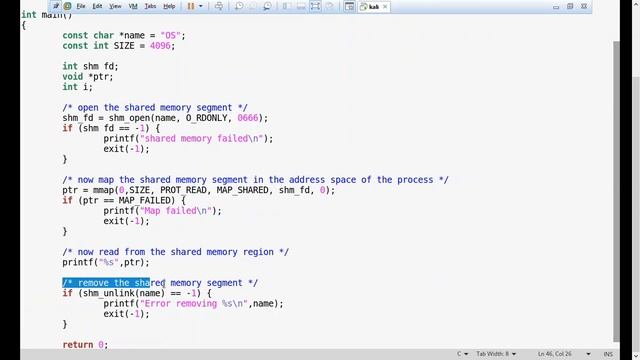Click the editor vertical scrollbar thumb

click(616, 191)
